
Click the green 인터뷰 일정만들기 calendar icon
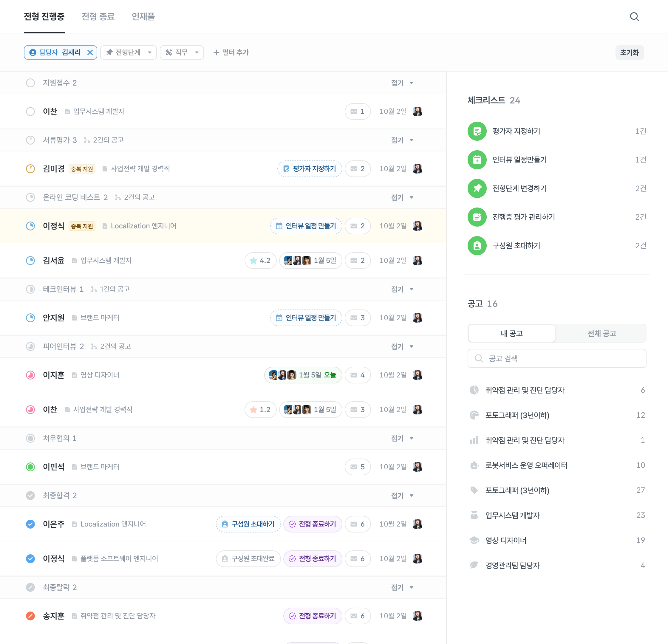(x=477, y=160)
